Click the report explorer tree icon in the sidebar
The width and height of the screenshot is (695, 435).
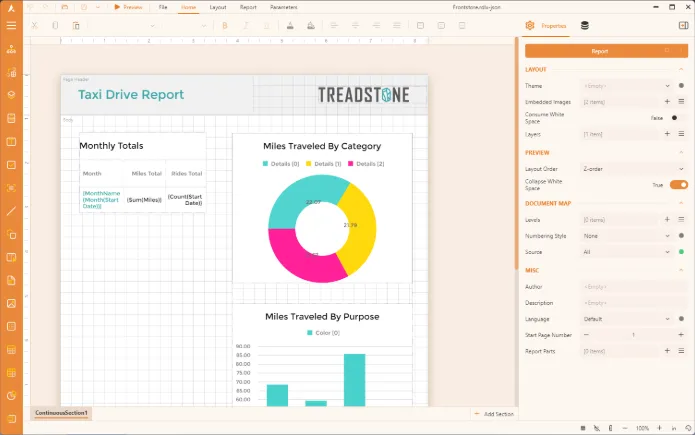click(11, 49)
